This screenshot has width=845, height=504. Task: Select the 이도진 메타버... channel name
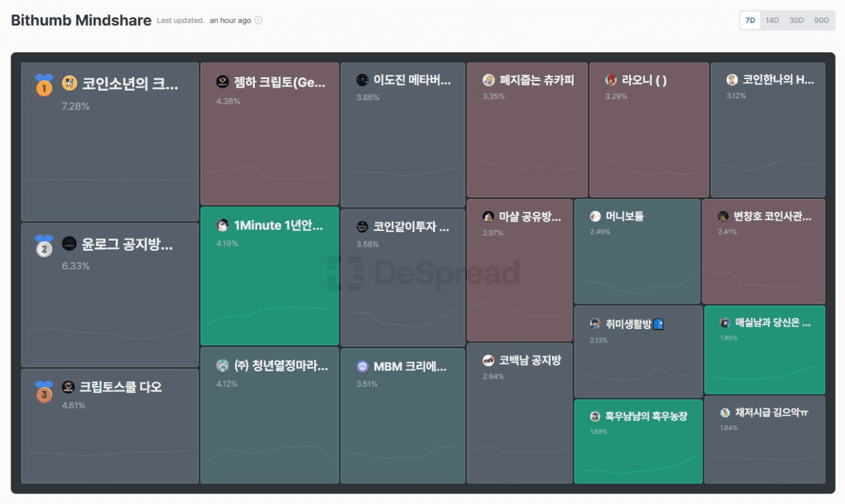413,80
